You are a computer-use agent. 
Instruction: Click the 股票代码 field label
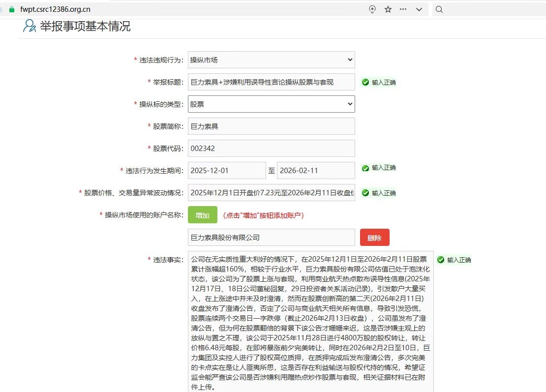click(168, 149)
